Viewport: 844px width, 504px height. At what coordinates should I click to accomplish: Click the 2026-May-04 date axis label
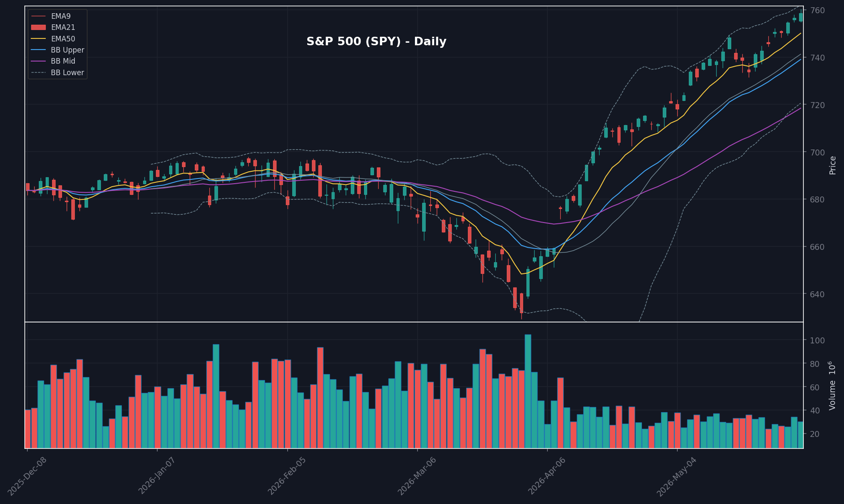pos(677,477)
